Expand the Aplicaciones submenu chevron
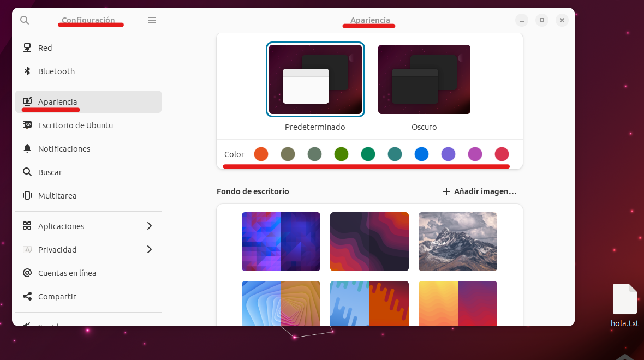This screenshot has width=644, height=360. click(150, 226)
